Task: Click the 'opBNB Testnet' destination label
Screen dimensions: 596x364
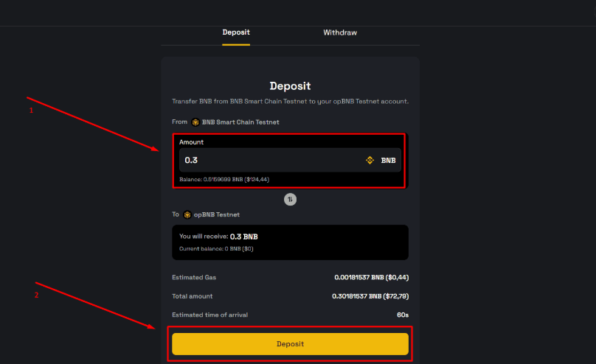Action: pyautogui.click(x=217, y=215)
